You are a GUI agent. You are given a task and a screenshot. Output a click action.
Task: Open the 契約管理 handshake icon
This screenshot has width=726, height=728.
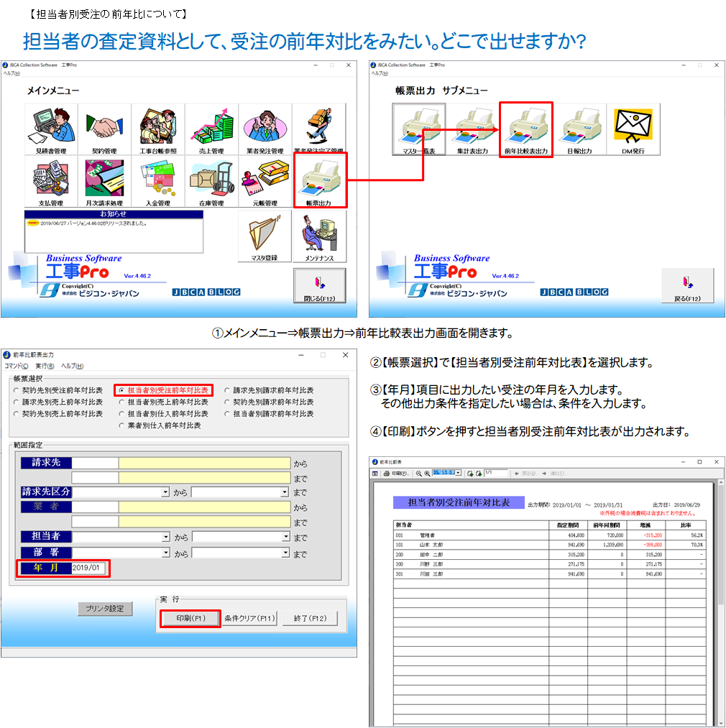104,130
